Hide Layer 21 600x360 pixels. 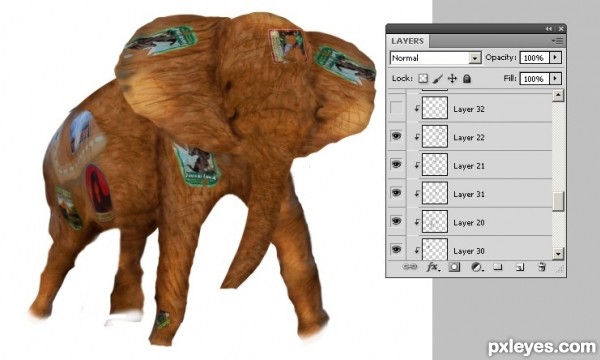pyautogui.click(x=396, y=164)
